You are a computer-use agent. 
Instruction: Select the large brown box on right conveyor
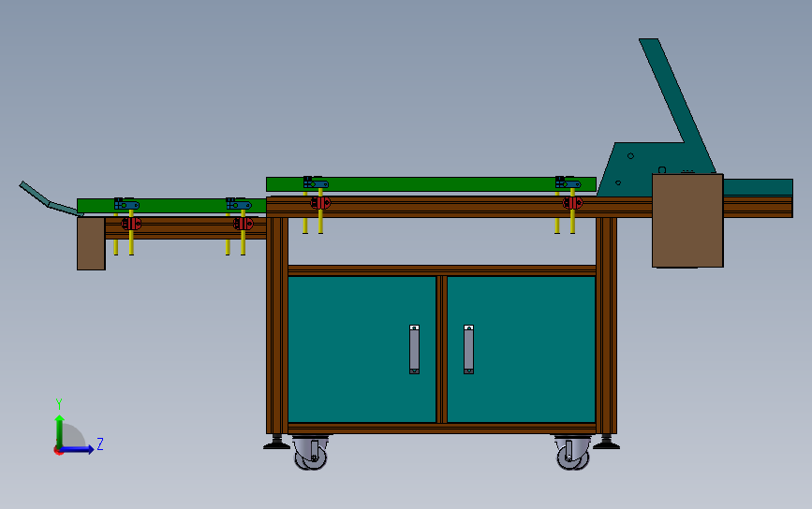687,221
